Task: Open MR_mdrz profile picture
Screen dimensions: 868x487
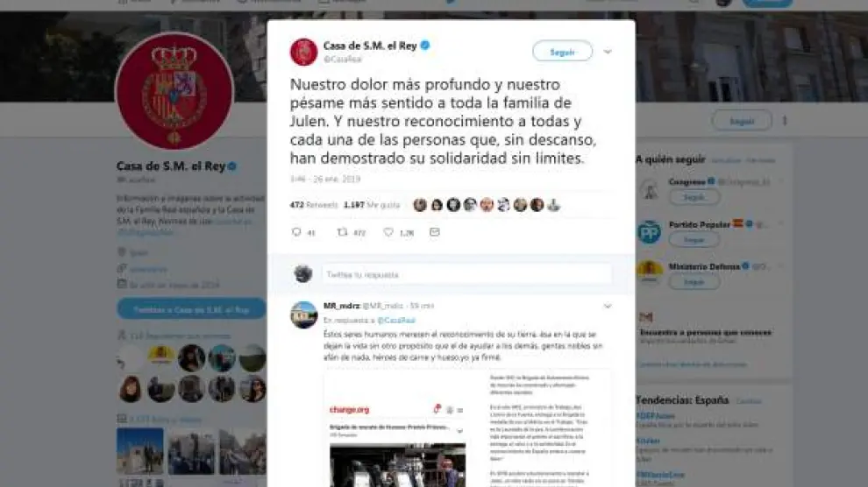Action: [x=304, y=314]
